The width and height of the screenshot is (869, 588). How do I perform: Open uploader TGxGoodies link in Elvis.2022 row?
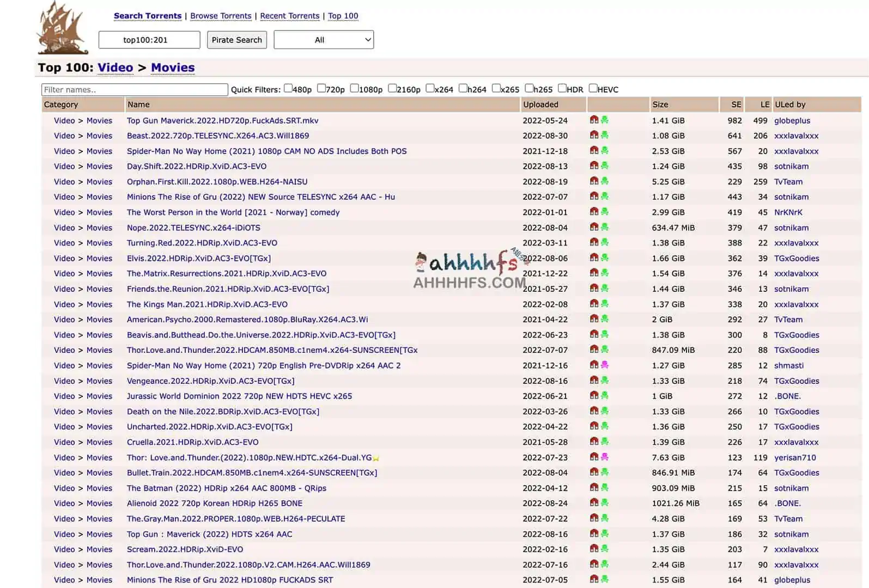pos(797,258)
